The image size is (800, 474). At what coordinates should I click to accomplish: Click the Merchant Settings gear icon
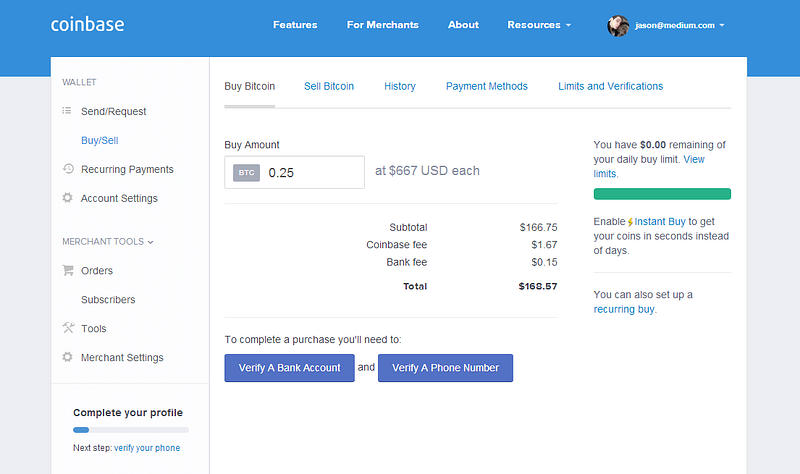[67, 357]
